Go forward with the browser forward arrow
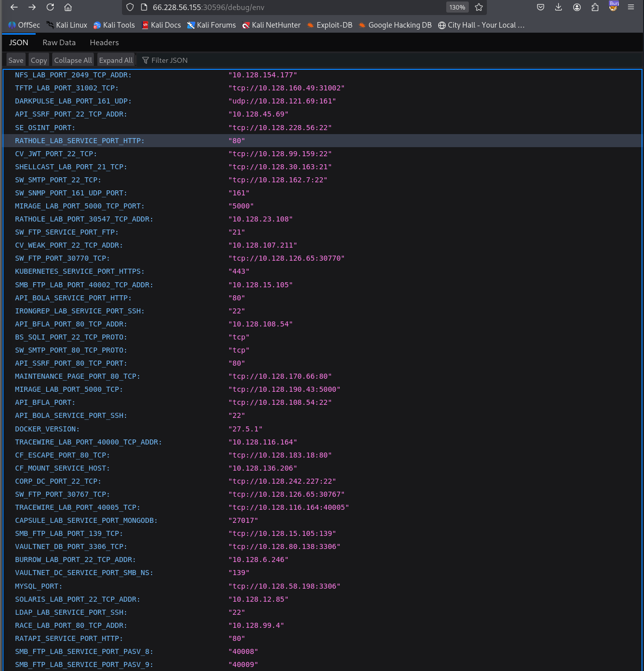The width and height of the screenshot is (644, 671). (32, 7)
